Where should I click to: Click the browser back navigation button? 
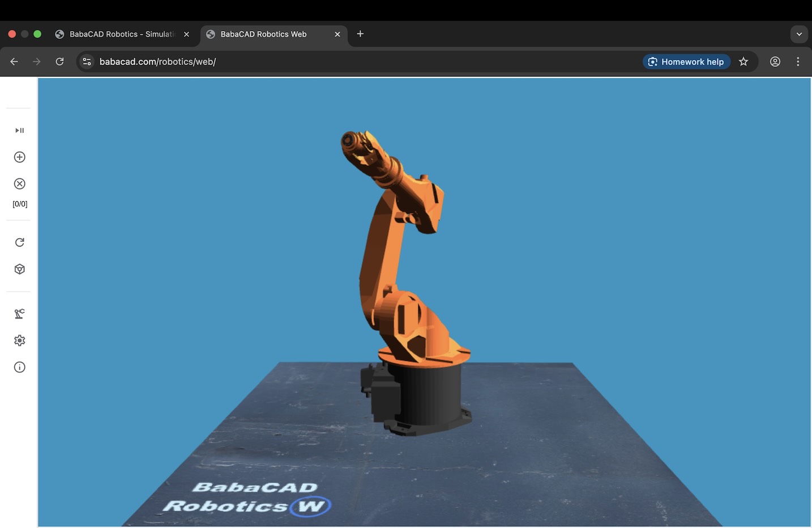(14, 61)
